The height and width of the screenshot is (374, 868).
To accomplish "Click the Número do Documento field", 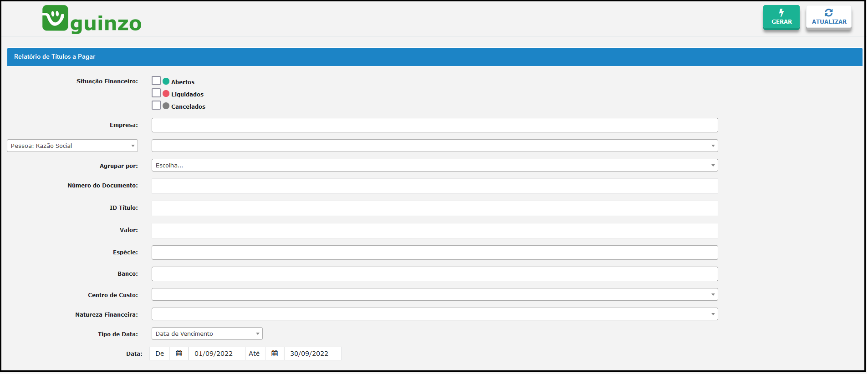I will pyautogui.click(x=434, y=186).
